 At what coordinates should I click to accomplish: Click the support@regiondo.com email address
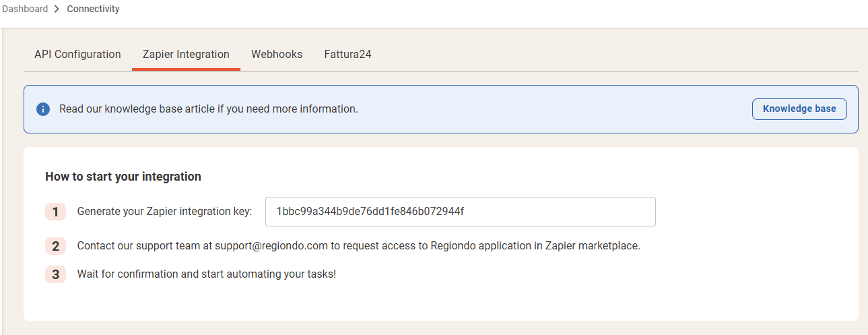click(271, 246)
